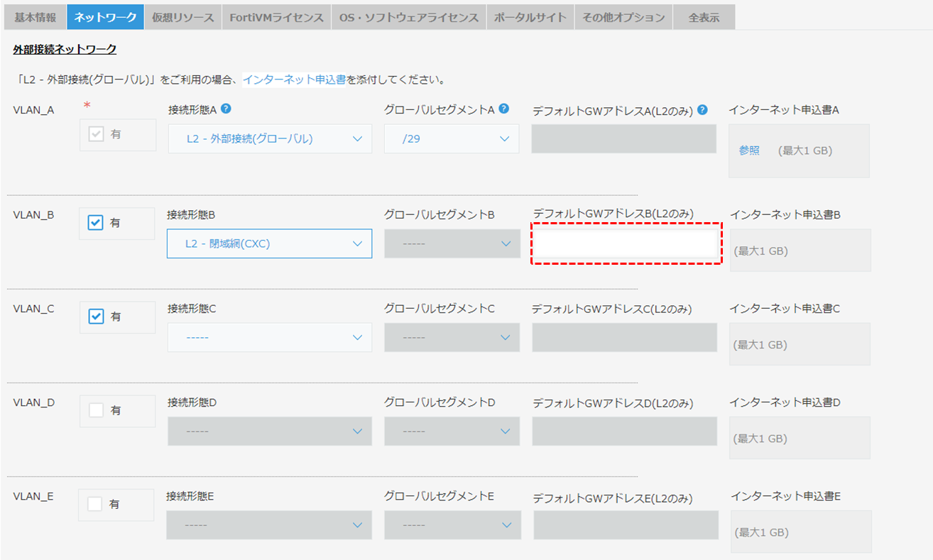
Task: Click the インターネット申込書 link
Action: [294, 79]
